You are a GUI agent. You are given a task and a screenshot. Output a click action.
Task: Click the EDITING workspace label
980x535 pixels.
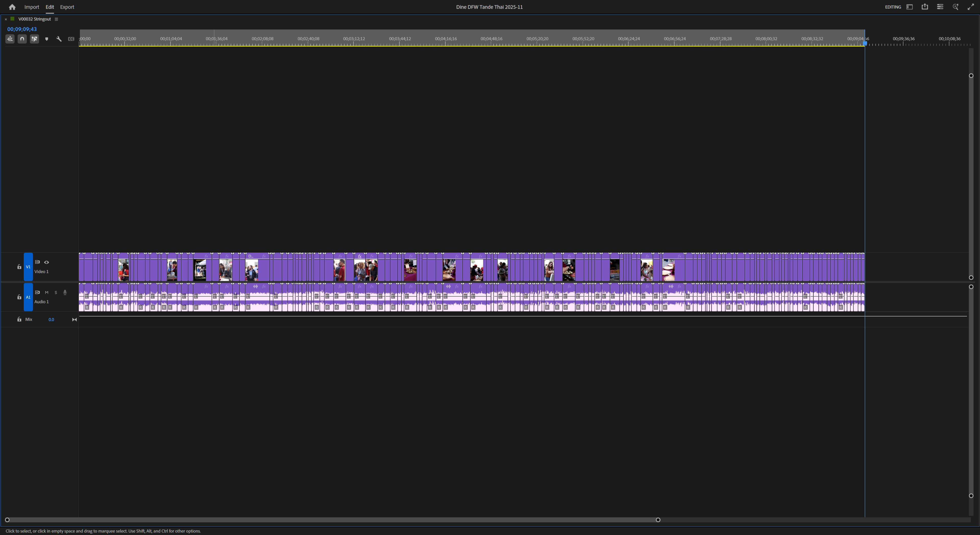click(x=893, y=6)
